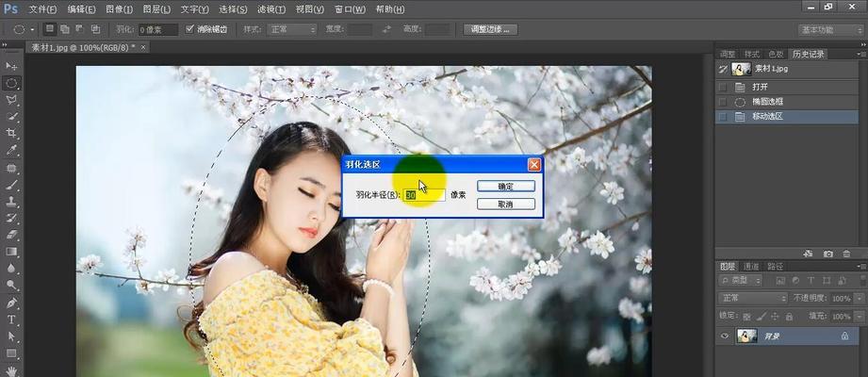Select the History Brush tool
This screenshot has width=868, height=377.
pos(11,218)
